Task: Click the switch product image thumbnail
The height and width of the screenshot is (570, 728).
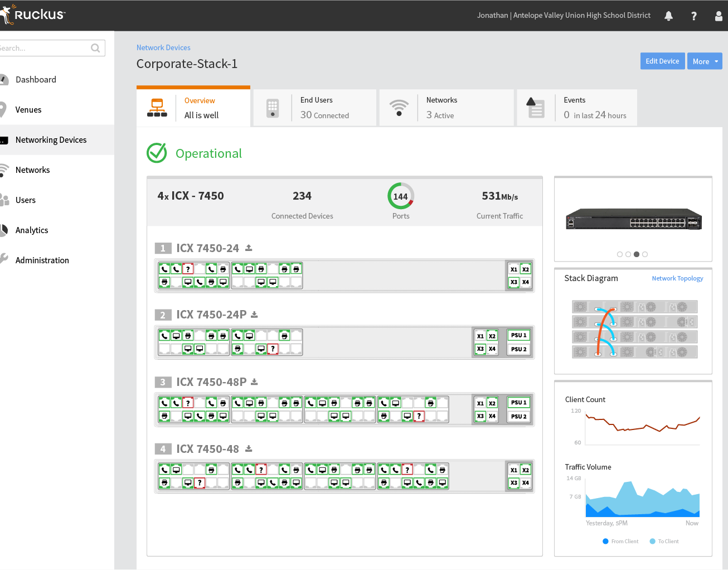Action: tap(633, 219)
